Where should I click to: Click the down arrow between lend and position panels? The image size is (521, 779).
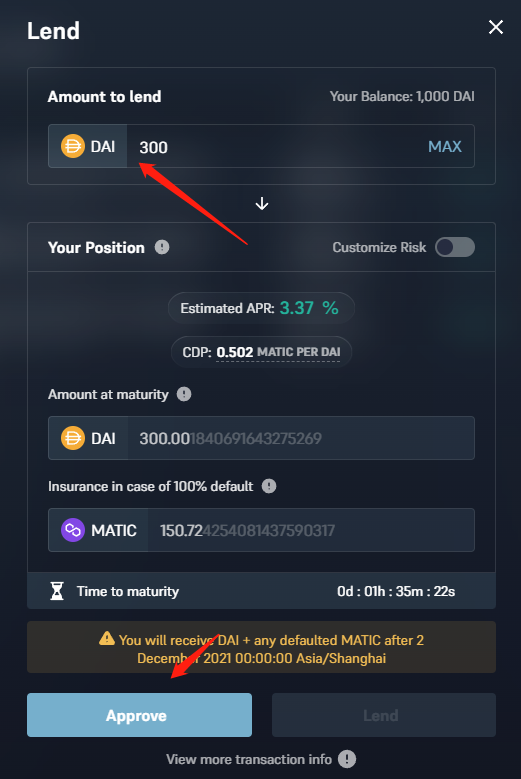coord(262,204)
